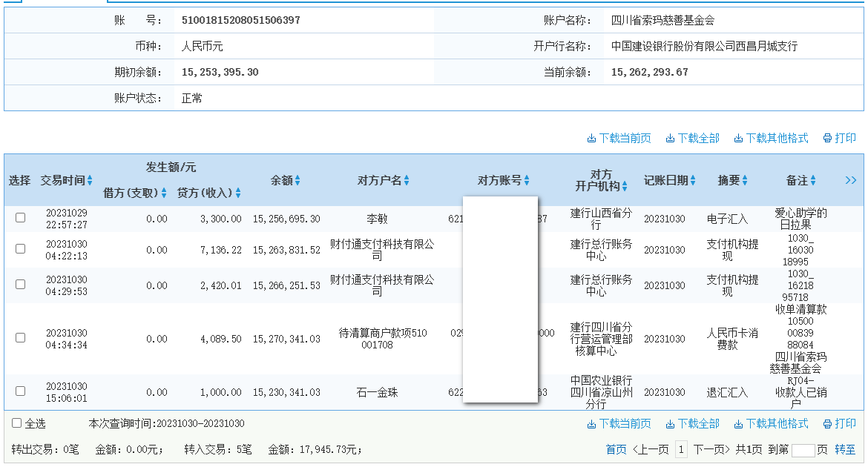Expand more columns with double chevron
Screen dimensions: 868x467
851,180
